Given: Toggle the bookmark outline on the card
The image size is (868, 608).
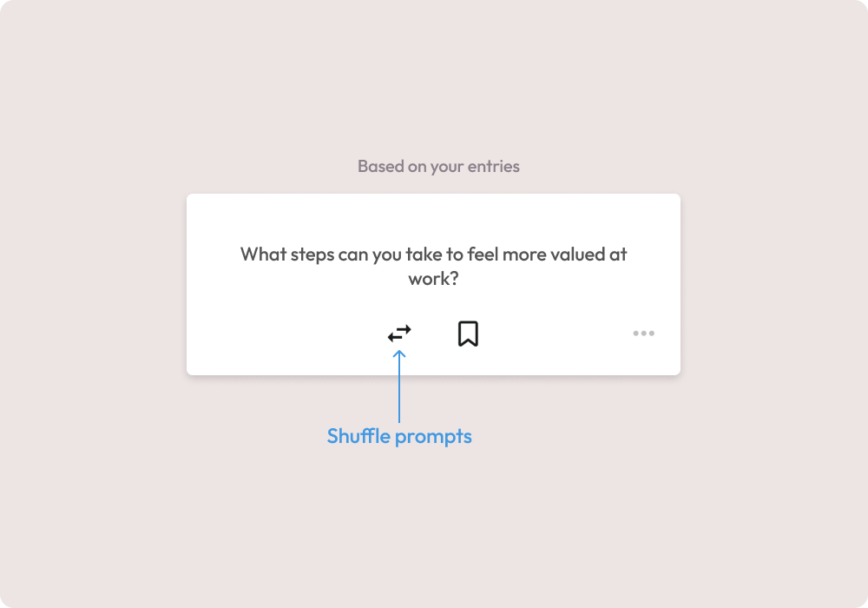Looking at the screenshot, I should click(x=468, y=334).
